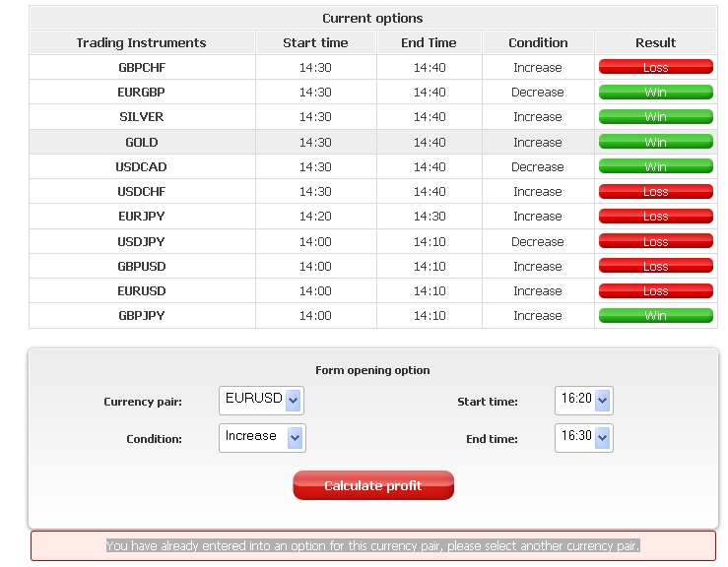Screen dimensions: 728x567
Task: Click the Result column header
Action: point(655,42)
